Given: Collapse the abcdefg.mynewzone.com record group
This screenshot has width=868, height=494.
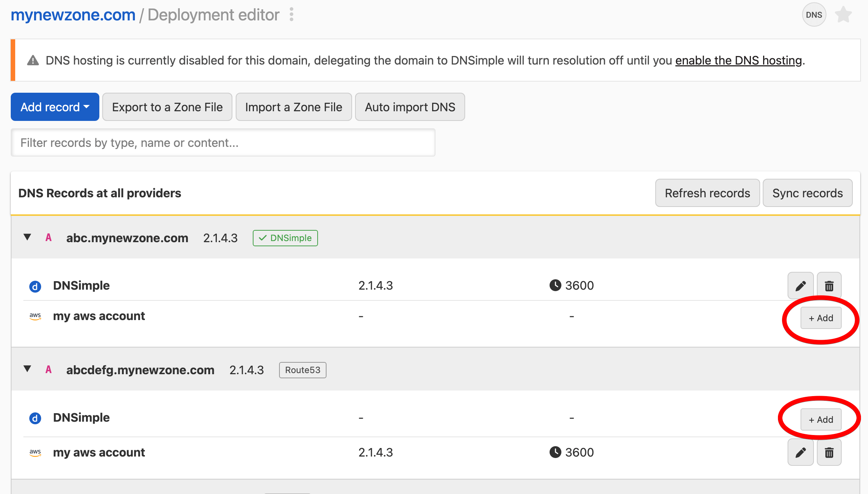Looking at the screenshot, I should pyautogui.click(x=27, y=369).
